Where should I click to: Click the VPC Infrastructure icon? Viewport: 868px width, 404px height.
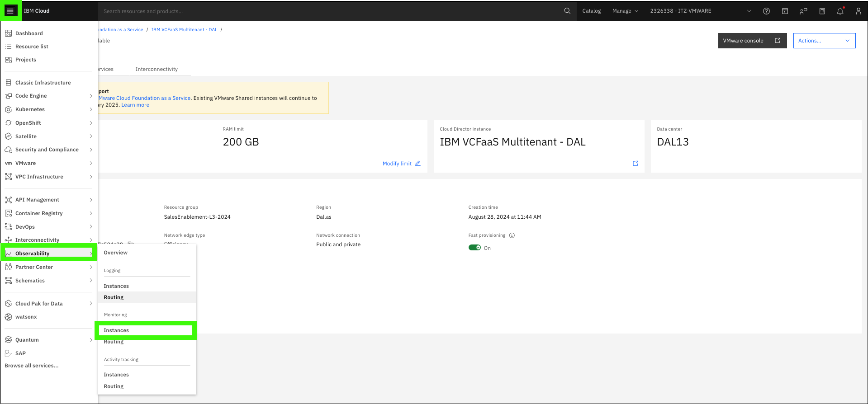pos(8,177)
